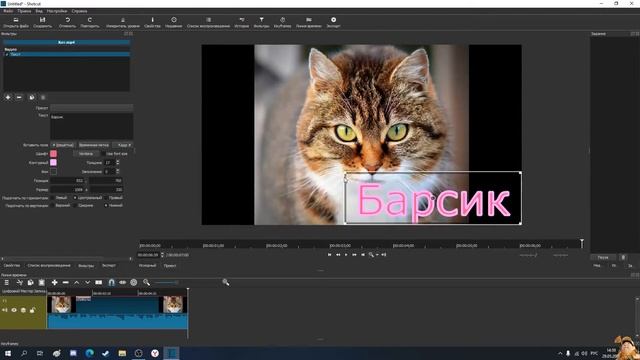Zoom in the timeline magnifier icon
The width and height of the screenshot is (640, 360).
pyautogui.click(x=226, y=282)
